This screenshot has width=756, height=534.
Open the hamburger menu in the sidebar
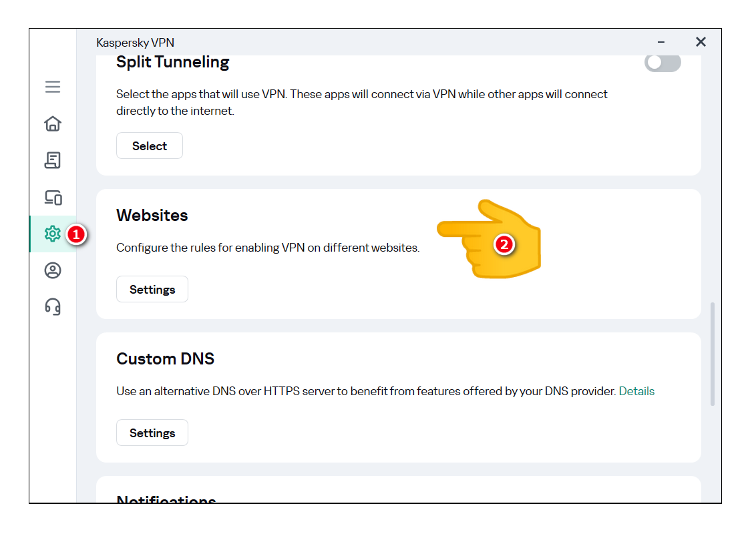(53, 87)
